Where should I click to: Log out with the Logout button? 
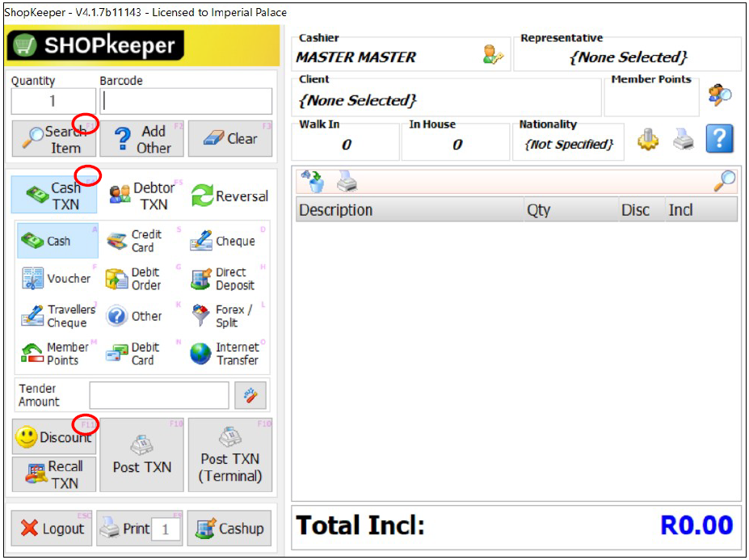(x=52, y=528)
